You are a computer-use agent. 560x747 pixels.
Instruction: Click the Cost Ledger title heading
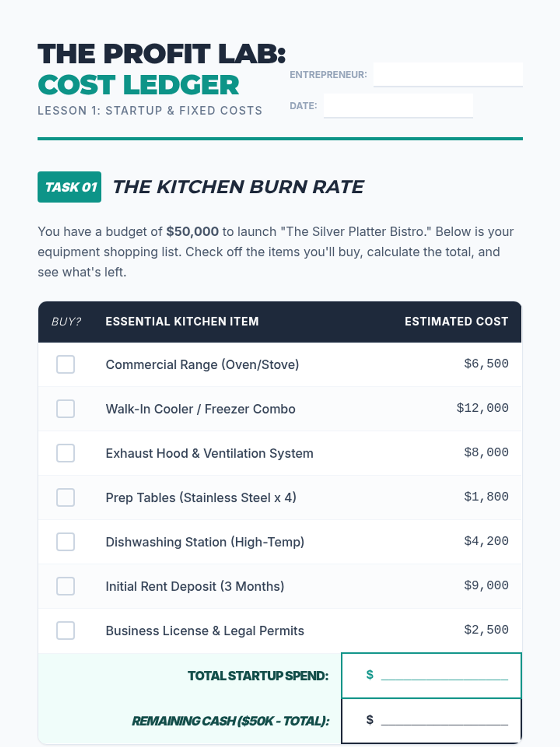tap(139, 85)
